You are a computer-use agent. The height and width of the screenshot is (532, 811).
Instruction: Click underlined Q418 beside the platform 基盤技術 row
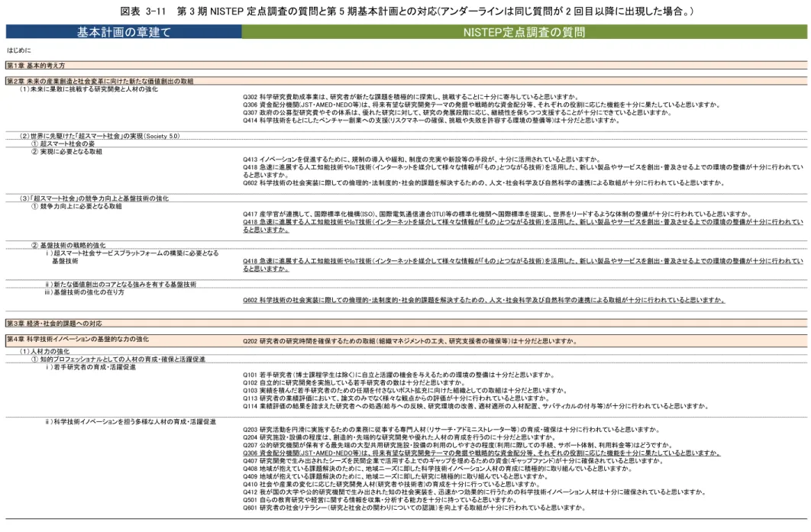pos(523,265)
